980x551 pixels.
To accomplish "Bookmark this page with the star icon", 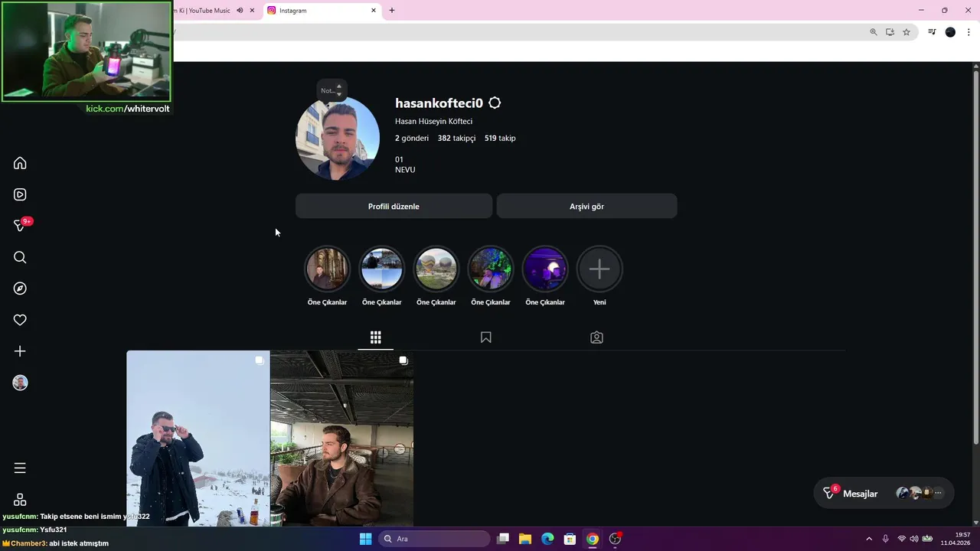I will (906, 32).
